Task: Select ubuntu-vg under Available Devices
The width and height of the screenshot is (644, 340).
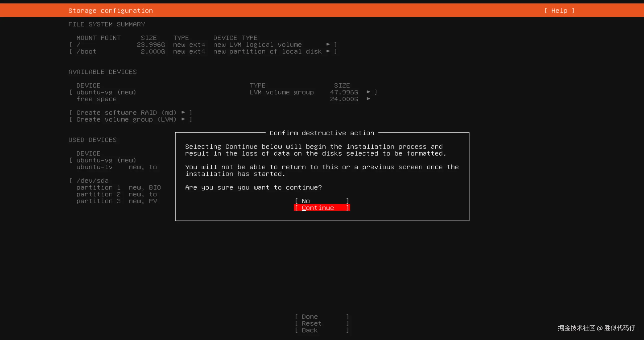Action: click(x=106, y=92)
